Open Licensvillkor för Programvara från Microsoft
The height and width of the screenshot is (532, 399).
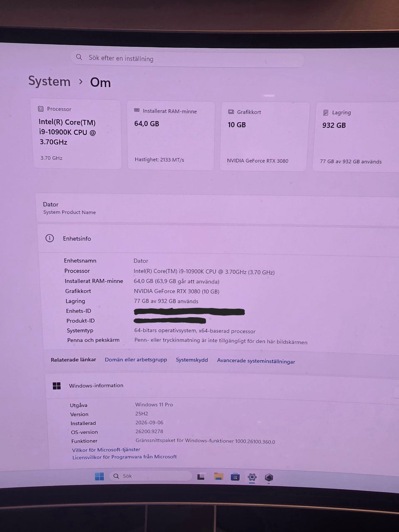point(125,457)
